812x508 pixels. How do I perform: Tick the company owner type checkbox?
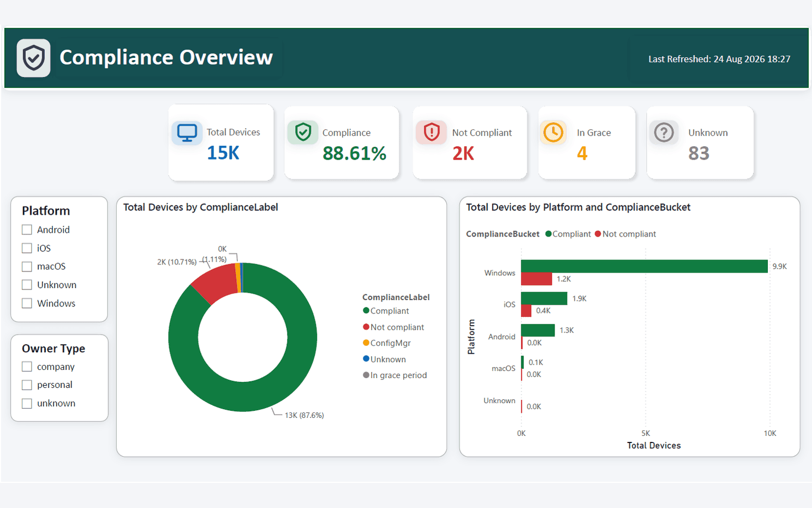[x=27, y=367]
